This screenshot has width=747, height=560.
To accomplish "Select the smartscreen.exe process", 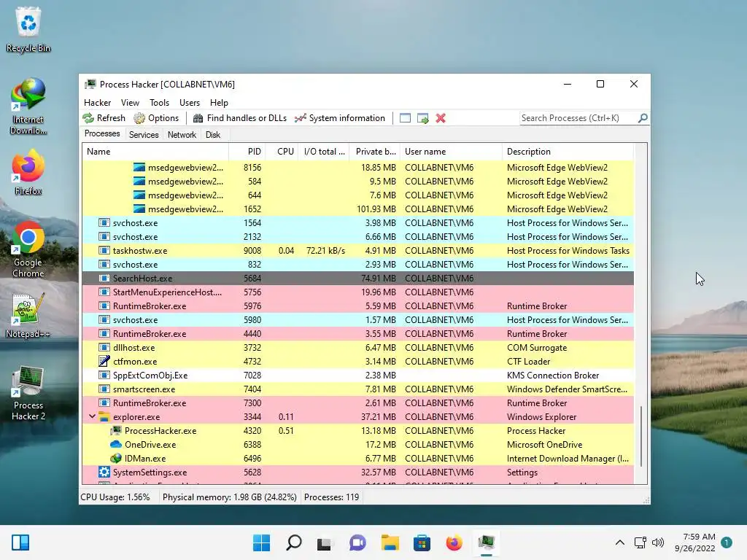I will (357, 389).
